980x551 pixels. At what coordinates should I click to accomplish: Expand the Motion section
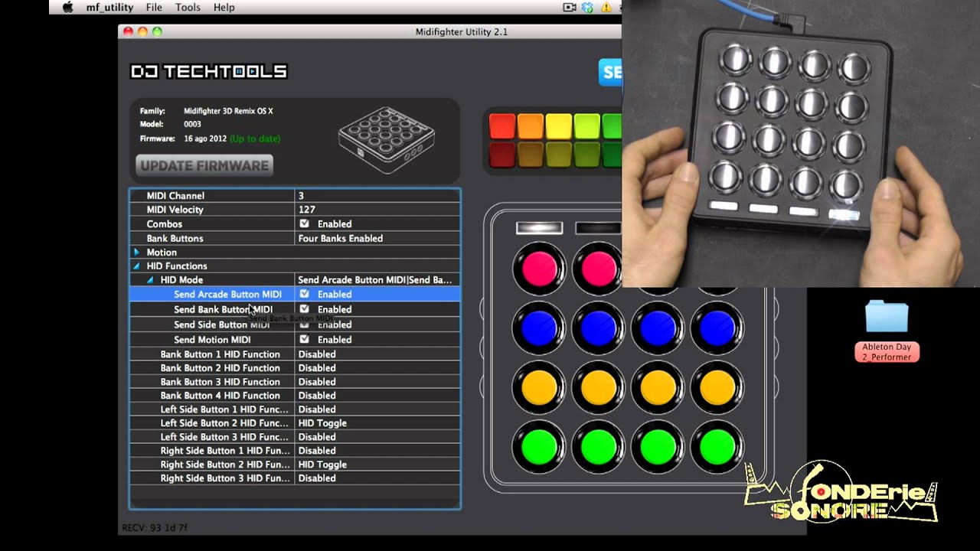coord(136,253)
